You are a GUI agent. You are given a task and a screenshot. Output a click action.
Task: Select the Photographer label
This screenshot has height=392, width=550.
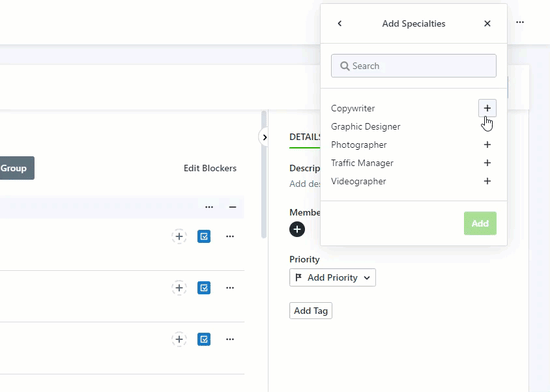point(358,145)
